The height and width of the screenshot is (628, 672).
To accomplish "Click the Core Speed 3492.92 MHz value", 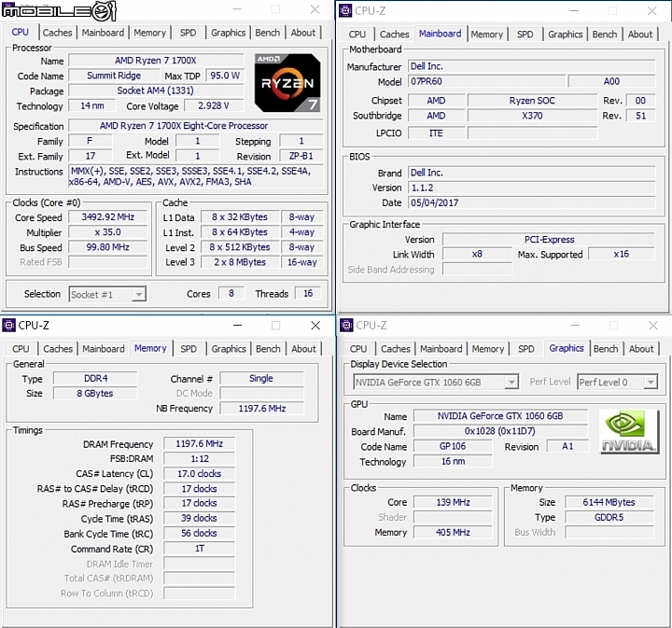I will coord(108,216).
